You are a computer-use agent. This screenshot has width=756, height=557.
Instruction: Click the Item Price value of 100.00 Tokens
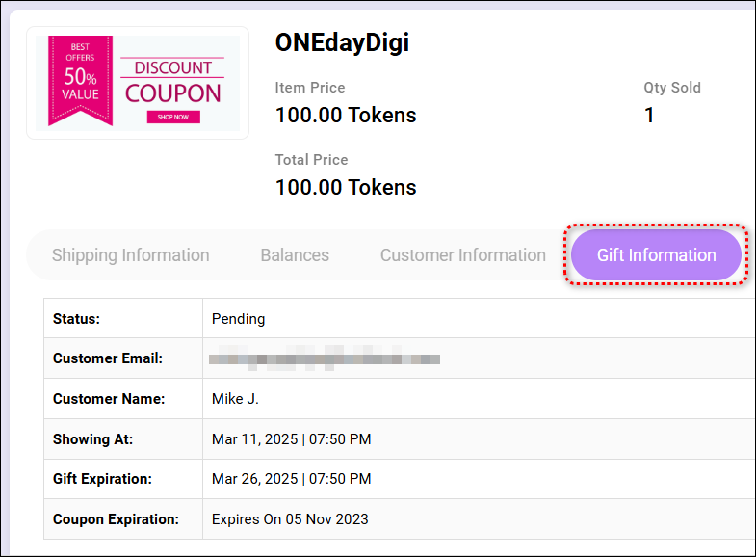tap(346, 116)
